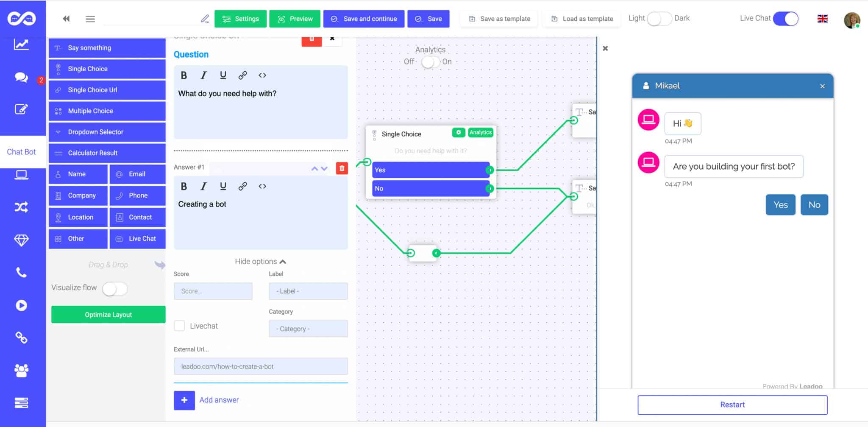The height and width of the screenshot is (427, 868).
Task: Collapse answer options via Hide options
Action: coord(260,261)
